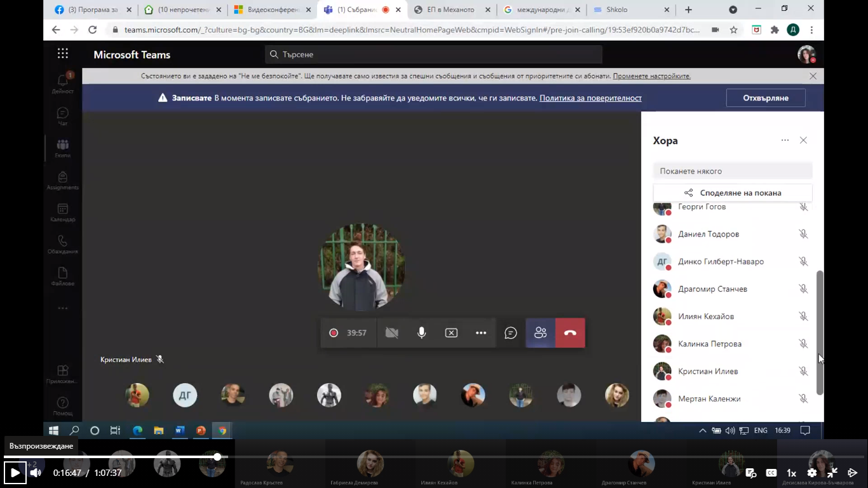Open Chrome extensions puzzle icon
The image size is (868, 488).
pos(775,30)
